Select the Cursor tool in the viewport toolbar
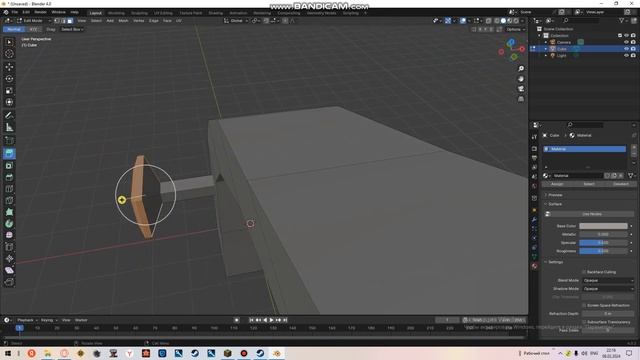Screen dimensions: 640x360 [x=9, y=54]
